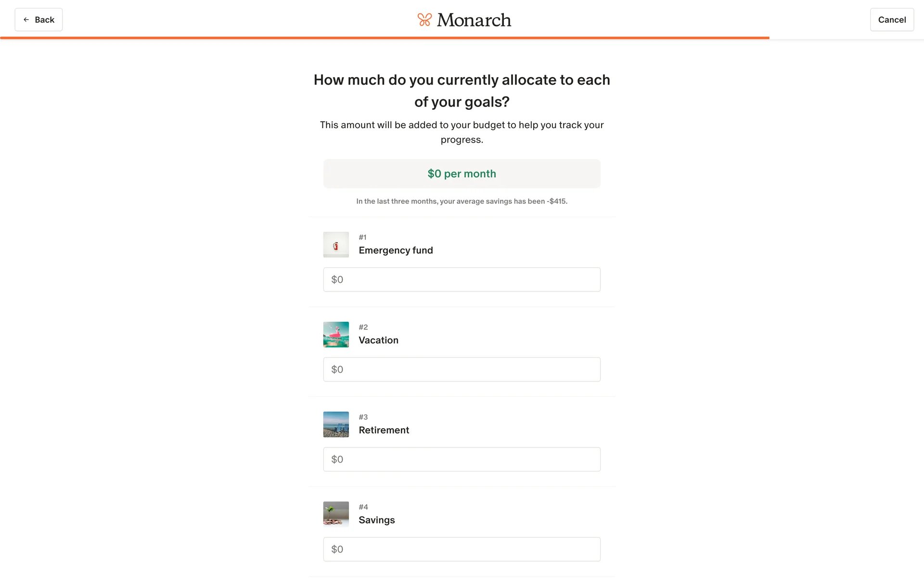Click the Emergency fund extinguisher thumbnail

pos(336,245)
